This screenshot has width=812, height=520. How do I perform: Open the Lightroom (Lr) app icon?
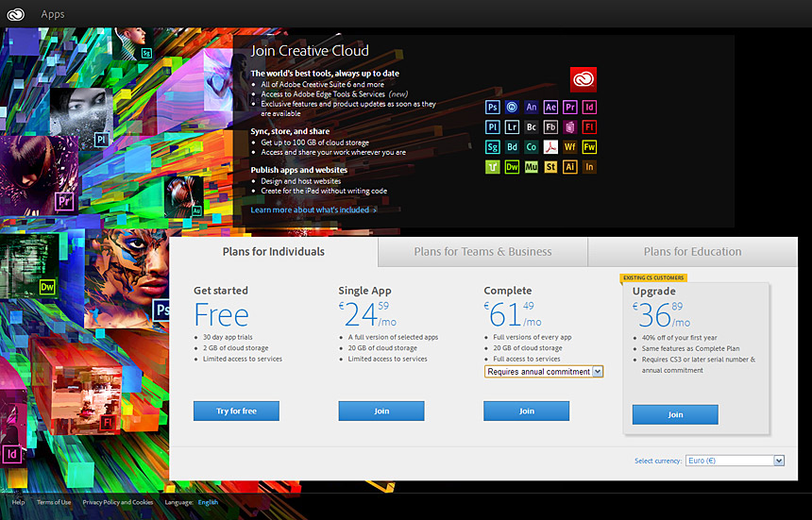512,127
